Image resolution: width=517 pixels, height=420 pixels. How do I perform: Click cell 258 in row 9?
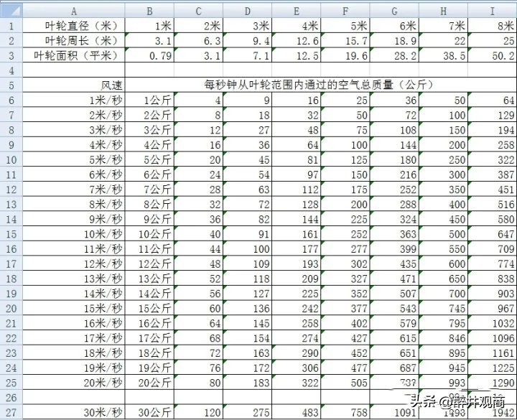pos(493,145)
